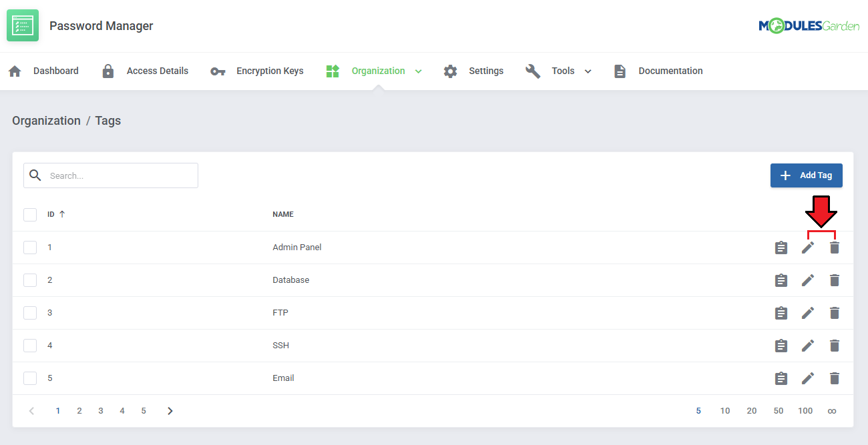Click the Add Tag button
Image resolution: width=868 pixels, height=445 pixels.
(807, 175)
